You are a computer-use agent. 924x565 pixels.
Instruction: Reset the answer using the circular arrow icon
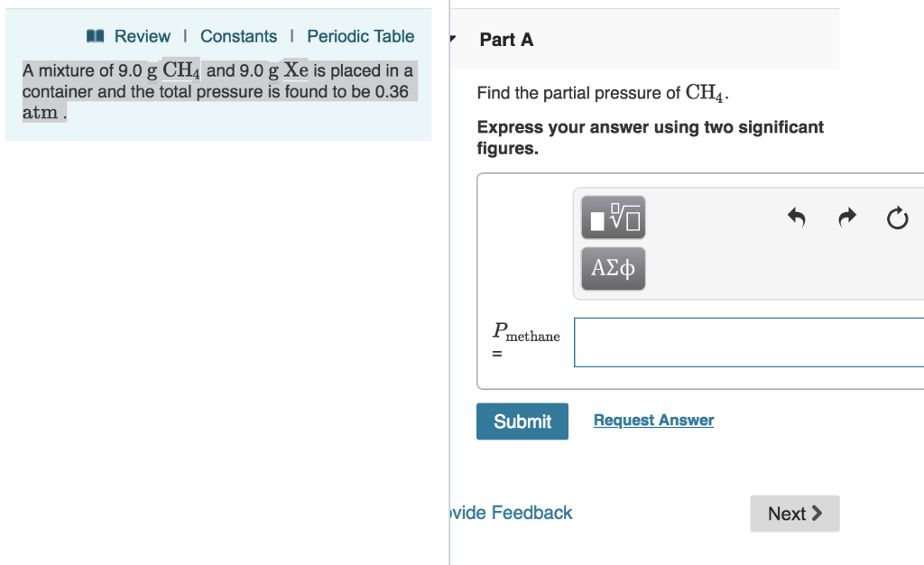click(x=897, y=218)
